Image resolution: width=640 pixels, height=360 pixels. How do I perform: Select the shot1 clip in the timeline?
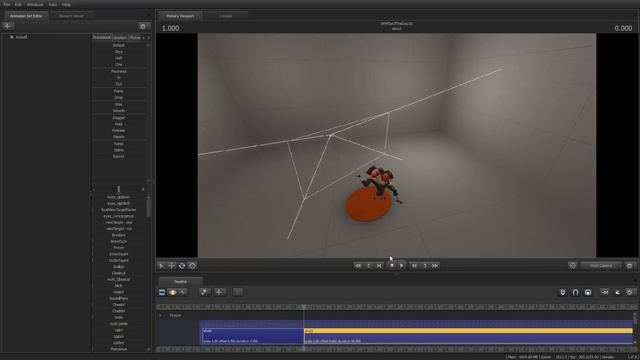pos(252,336)
